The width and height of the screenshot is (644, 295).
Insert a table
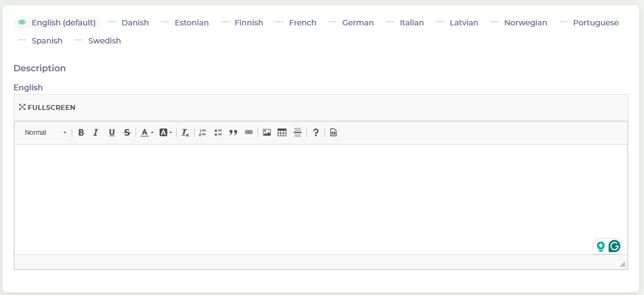pyautogui.click(x=282, y=132)
